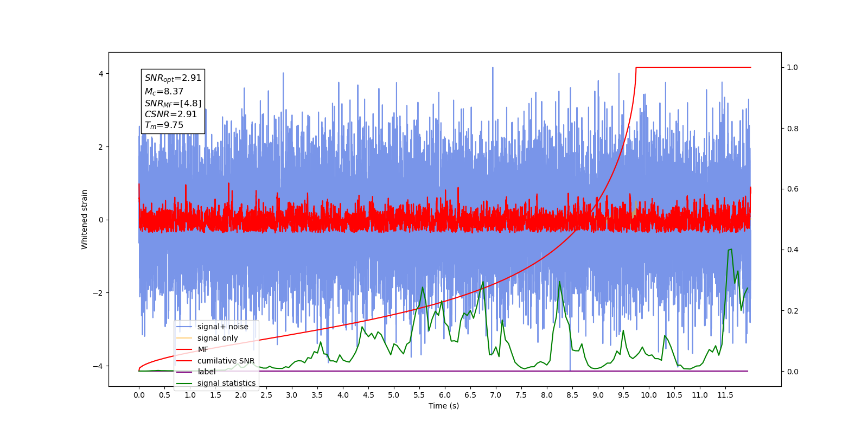This screenshot has width=868, height=434.
Task: Click the 'Whitened strain' y-axis label
Action: click(84, 219)
